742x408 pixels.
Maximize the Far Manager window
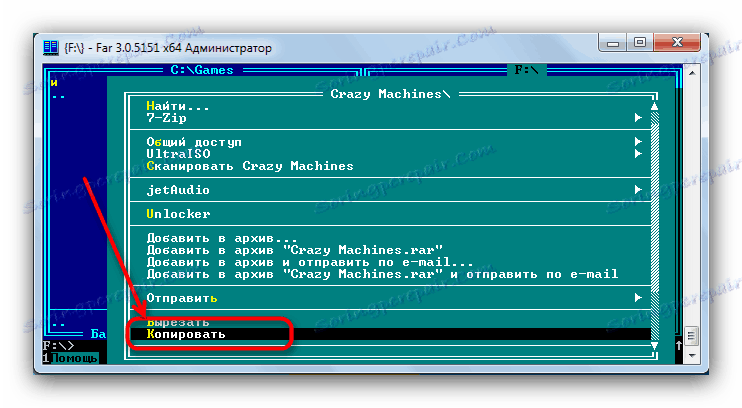[x=640, y=43]
